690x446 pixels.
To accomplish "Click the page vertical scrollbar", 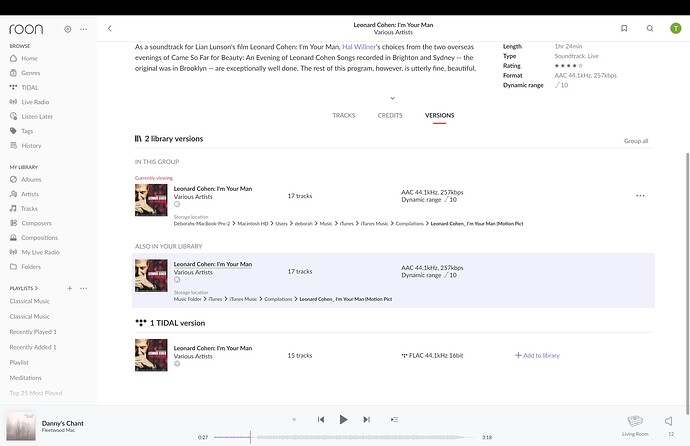I will (687, 284).
